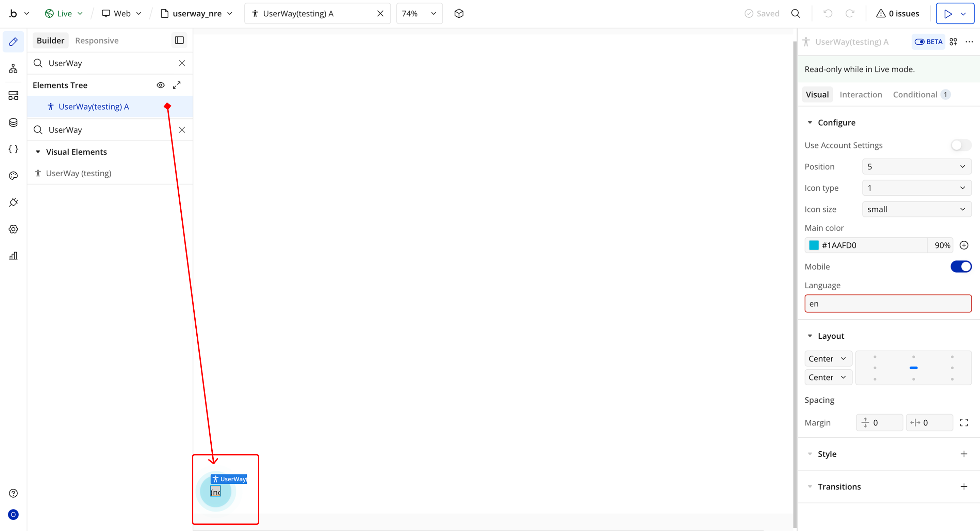Disable the Mobile toggle
The width and height of the screenshot is (980, 531).
(961, 267)
